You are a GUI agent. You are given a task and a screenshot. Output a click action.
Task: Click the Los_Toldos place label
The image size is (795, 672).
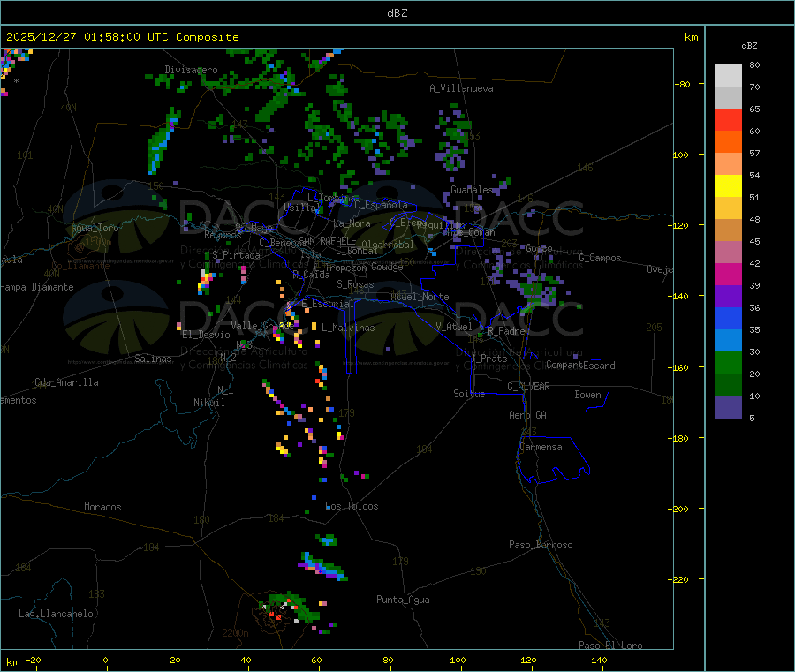[352, 506]
